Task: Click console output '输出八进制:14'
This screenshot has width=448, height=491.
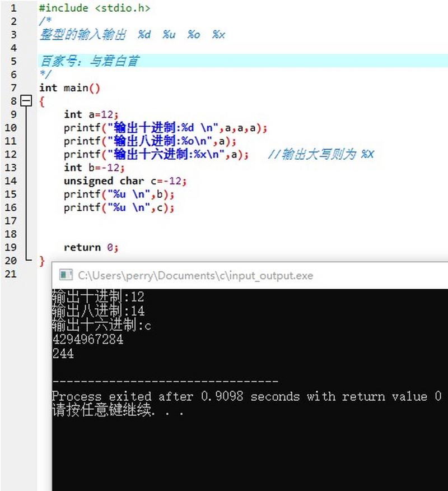Action: [x=98, y=311]
